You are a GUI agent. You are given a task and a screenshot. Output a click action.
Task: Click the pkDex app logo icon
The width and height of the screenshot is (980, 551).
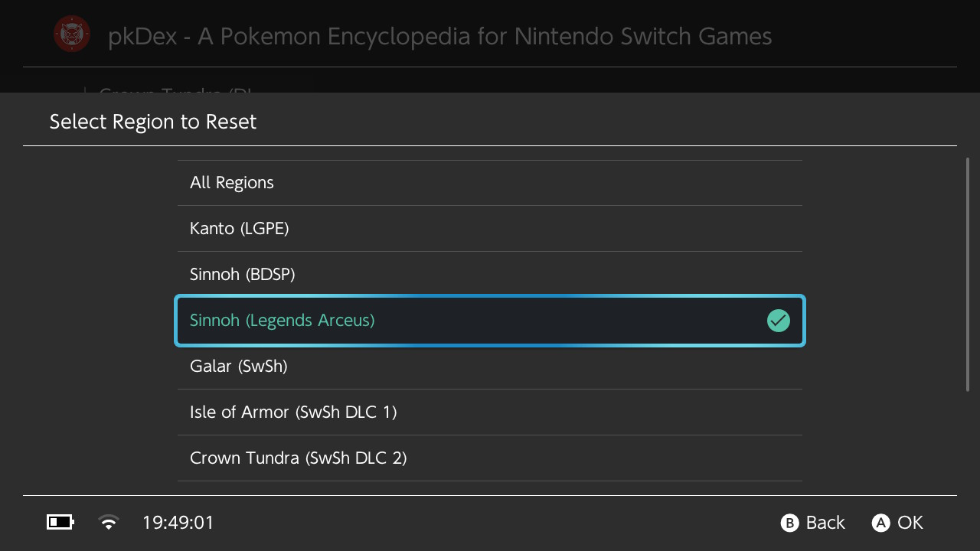point(72,34)
